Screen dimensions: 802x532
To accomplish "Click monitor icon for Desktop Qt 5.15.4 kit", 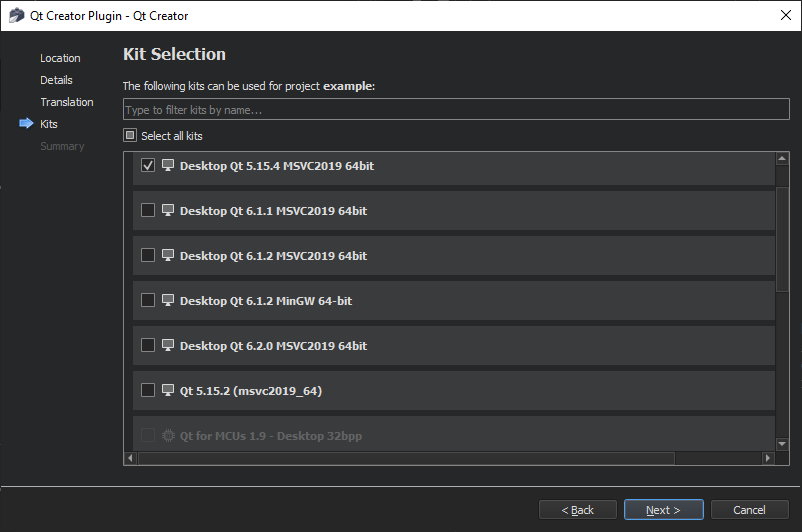I will (168, 166).
